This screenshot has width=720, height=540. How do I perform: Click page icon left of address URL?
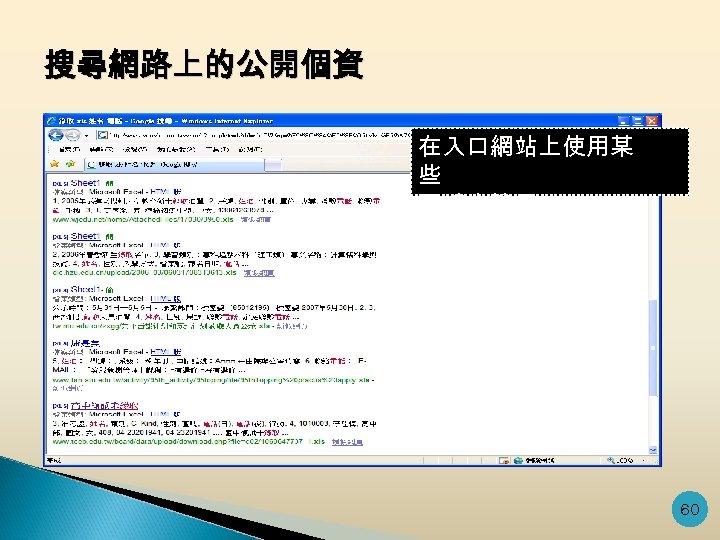(x=102, y=135)
